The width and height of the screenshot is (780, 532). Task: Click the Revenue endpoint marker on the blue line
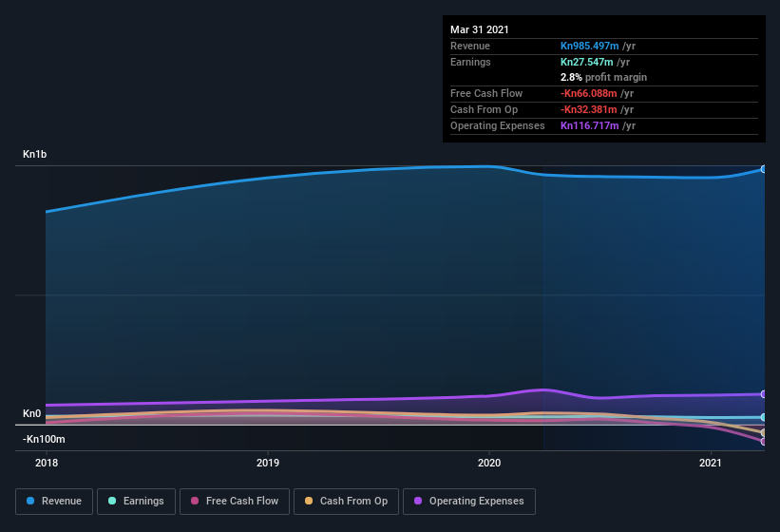point(764,169)
